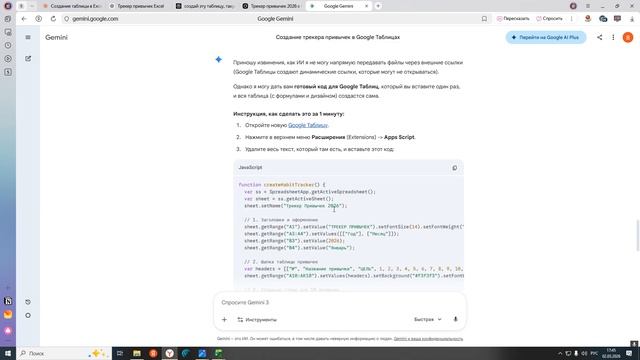The image size is (640, 360).
Task: Go back with browser back arrow
Action: pos(24,19)
